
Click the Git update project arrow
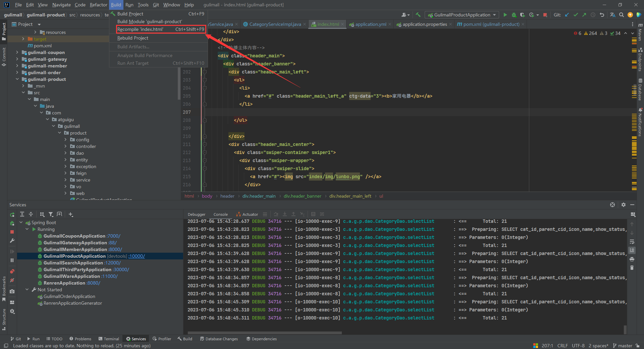tap(567, 15)
